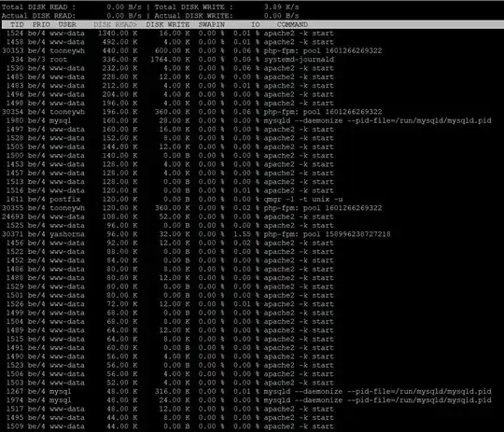Click the DISK READ> sorted column header
504x432 pixels.
(115, 24)
